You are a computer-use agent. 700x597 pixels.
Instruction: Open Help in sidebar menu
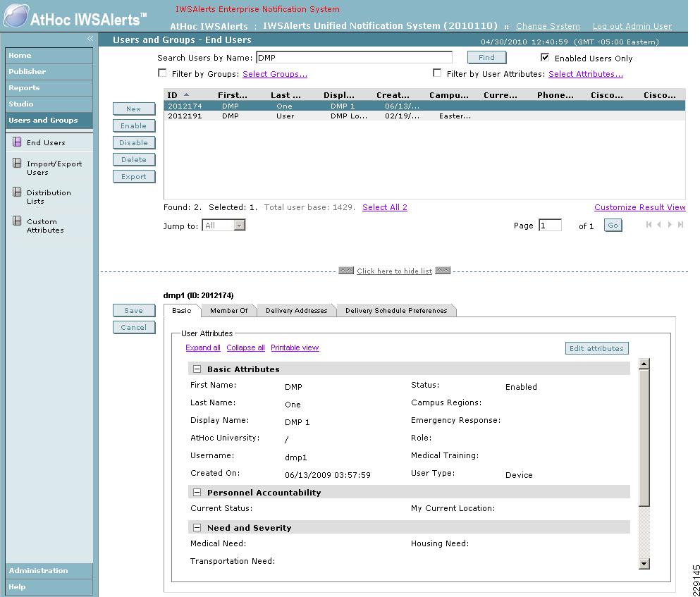[x=49, y=586]
